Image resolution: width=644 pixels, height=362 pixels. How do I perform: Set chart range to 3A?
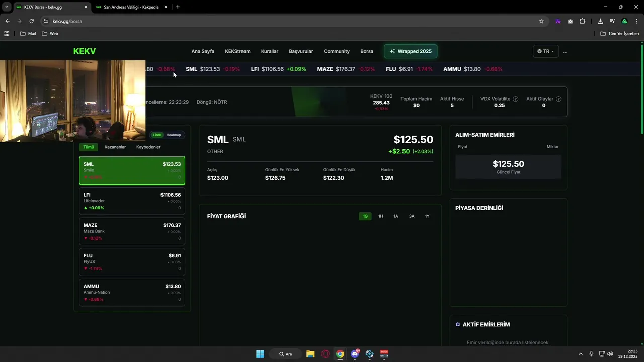pyautogui.click(x=412, y=216)
